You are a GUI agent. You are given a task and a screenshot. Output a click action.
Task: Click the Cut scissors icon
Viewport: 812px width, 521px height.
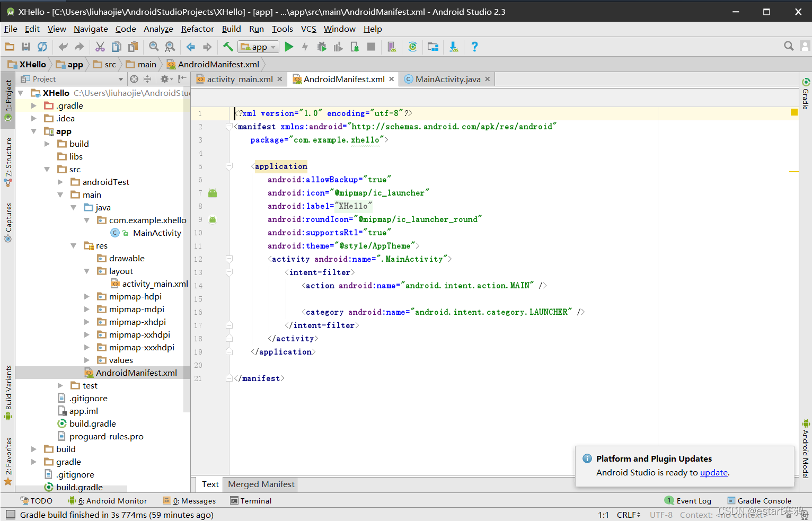tap(100, 47)
